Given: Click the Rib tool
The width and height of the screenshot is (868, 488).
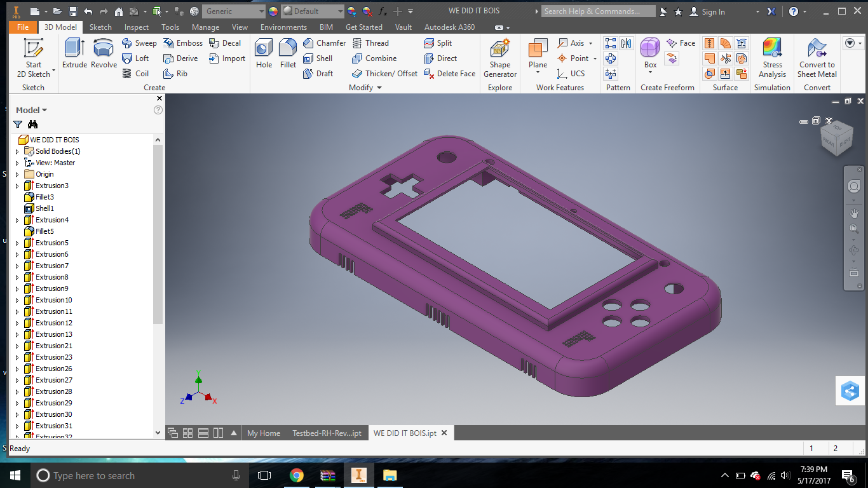Looking at the screenshot, I should pyautogui.click(x=175, y=74).
